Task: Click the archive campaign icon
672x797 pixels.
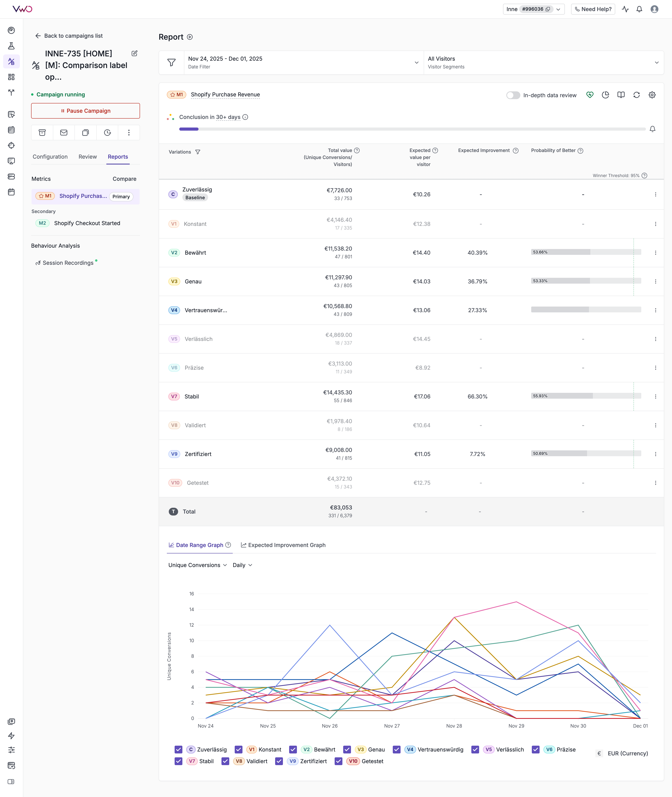Action: pyautogui.click(x=42, y=133)
